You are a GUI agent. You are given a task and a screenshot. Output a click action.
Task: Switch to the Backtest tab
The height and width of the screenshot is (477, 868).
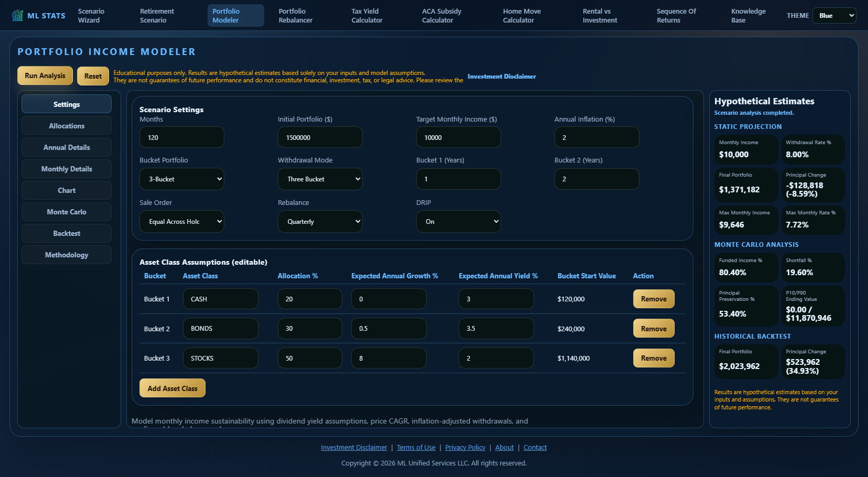tap(67, 233)
